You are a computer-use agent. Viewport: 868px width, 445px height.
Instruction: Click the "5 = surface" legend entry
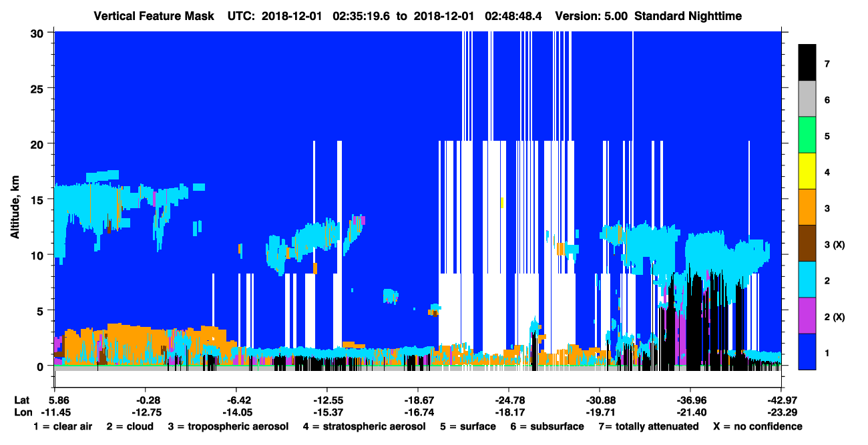tap(468, 426)
